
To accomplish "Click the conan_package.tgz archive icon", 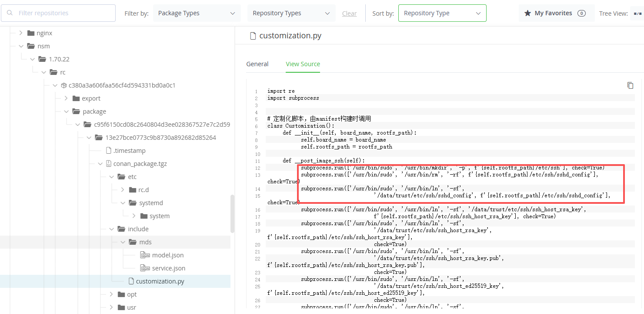I will 108,164.
